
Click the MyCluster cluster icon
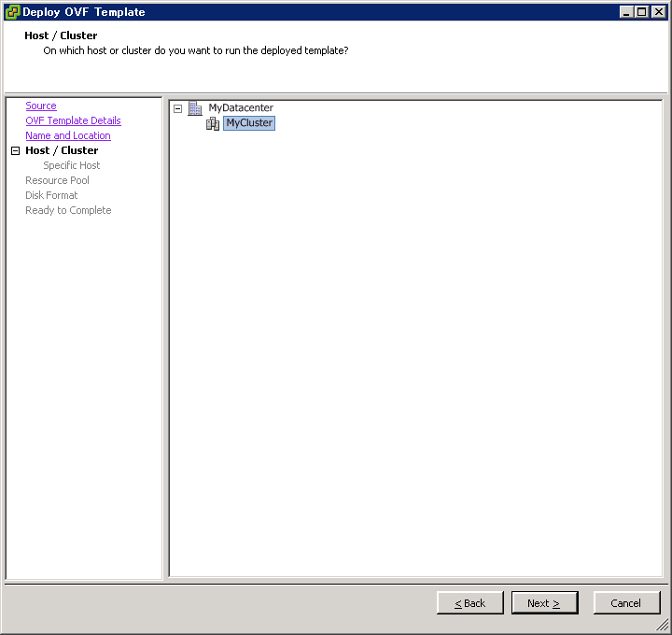213,123
